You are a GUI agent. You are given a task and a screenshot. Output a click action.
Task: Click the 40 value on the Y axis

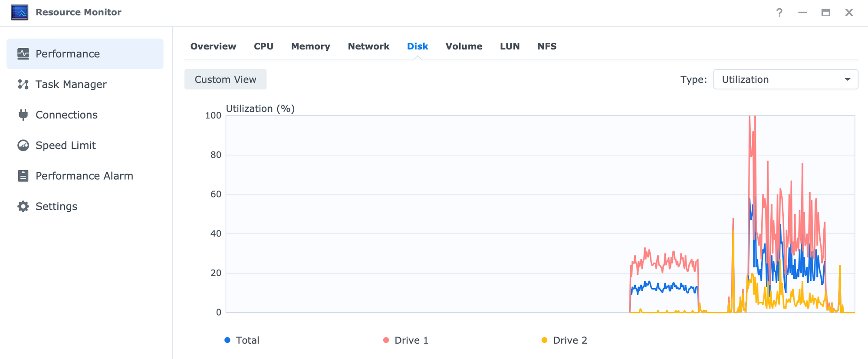click(x=216, y=234)
